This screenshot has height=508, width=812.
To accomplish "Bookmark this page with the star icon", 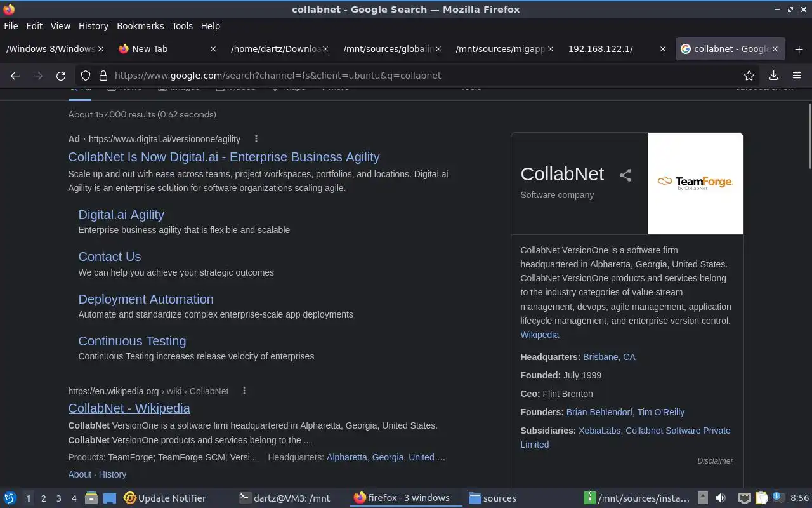I will pos(749,76).
